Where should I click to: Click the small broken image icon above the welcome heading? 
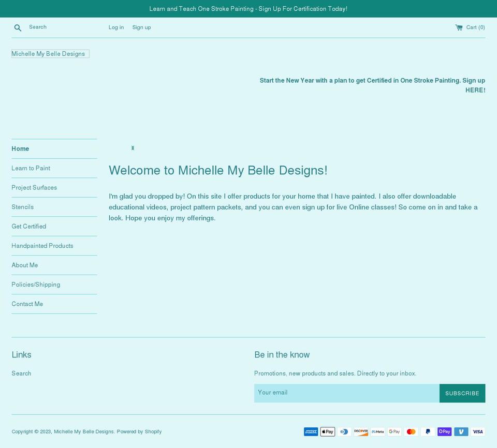pyautogui.click(x=133, y=148)
